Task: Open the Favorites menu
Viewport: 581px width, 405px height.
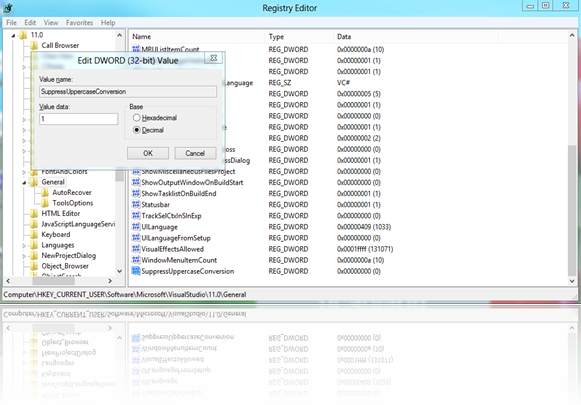Action: pos(79,23)
